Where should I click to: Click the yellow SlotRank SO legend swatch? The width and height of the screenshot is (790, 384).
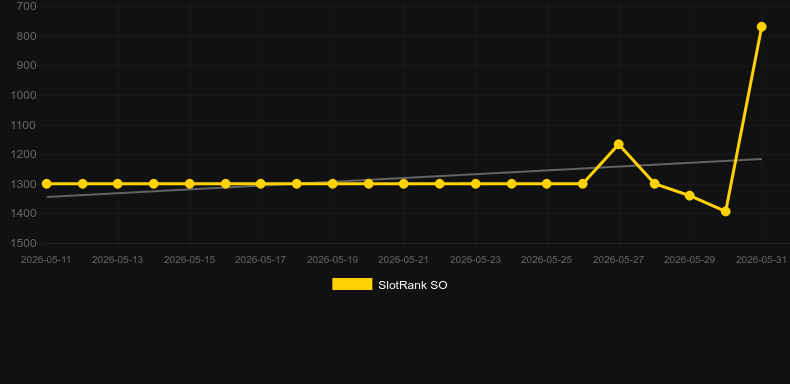click(x=352, y=284)
